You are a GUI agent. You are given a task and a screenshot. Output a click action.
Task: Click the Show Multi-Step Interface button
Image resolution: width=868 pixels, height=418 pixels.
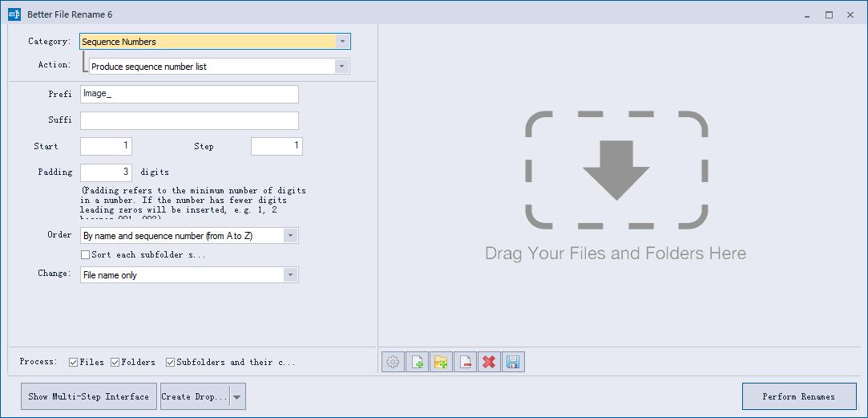tap(89, 397)
